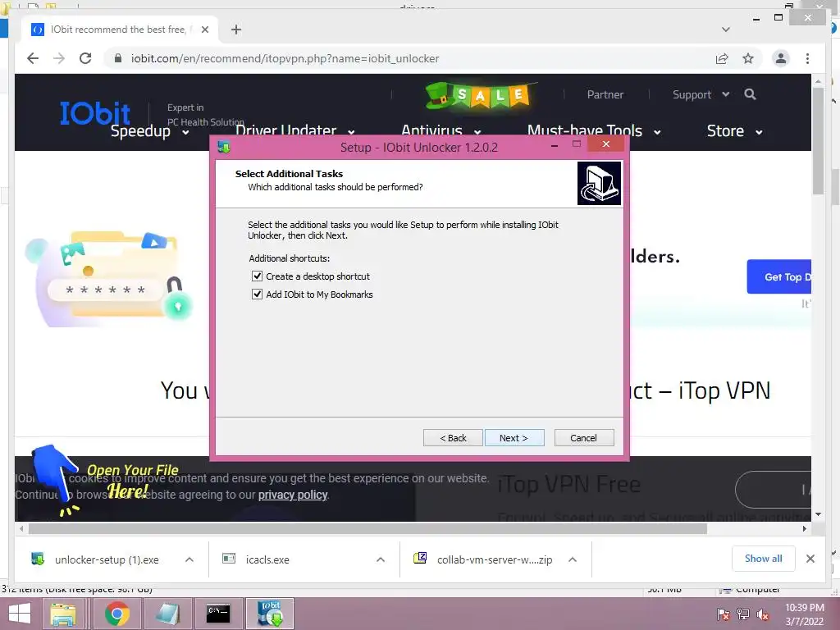The height and width of the screenshot is (630, 840).
Task: Click the unlocker-setup download file icon
Action: point(38,559)
